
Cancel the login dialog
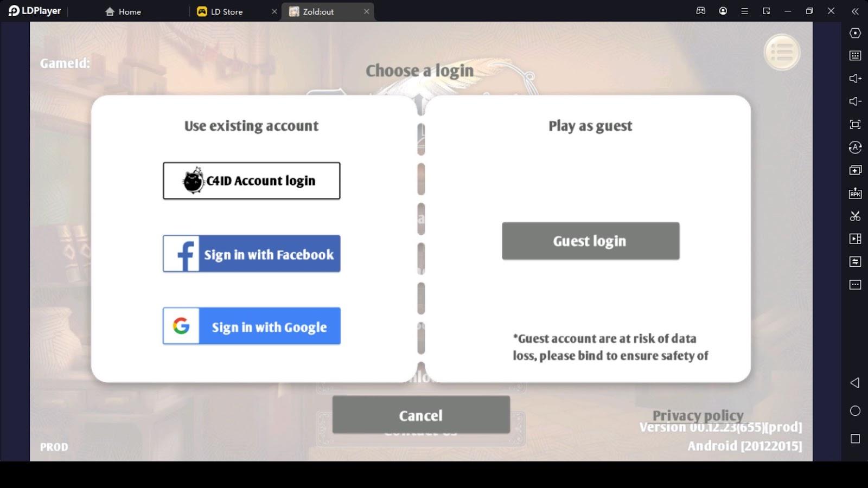421,415
